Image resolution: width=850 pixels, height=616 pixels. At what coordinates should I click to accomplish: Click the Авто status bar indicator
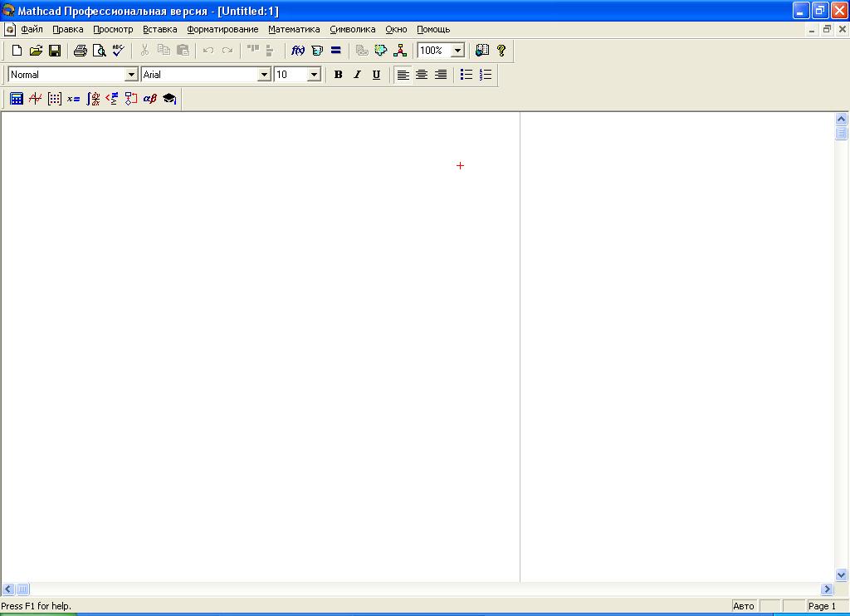744,606
